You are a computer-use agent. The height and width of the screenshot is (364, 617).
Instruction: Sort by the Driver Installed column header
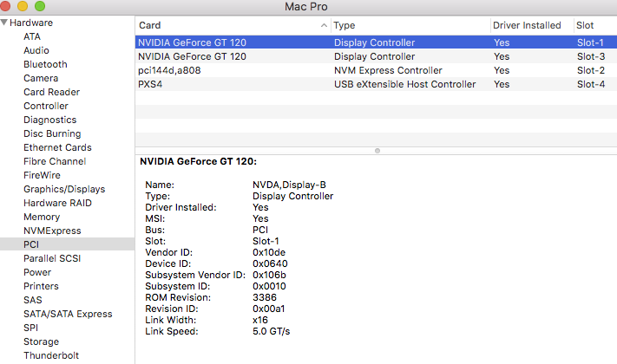pos(527,26)
